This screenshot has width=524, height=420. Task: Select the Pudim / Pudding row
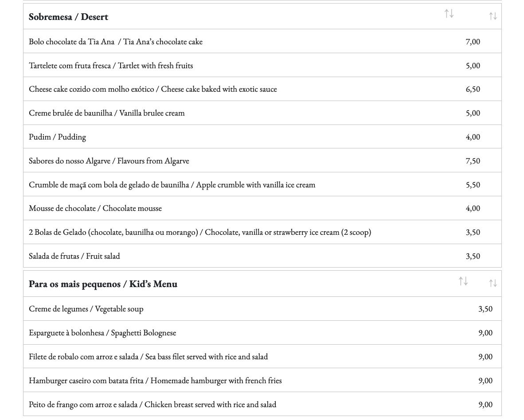click(x=58, y=137)
